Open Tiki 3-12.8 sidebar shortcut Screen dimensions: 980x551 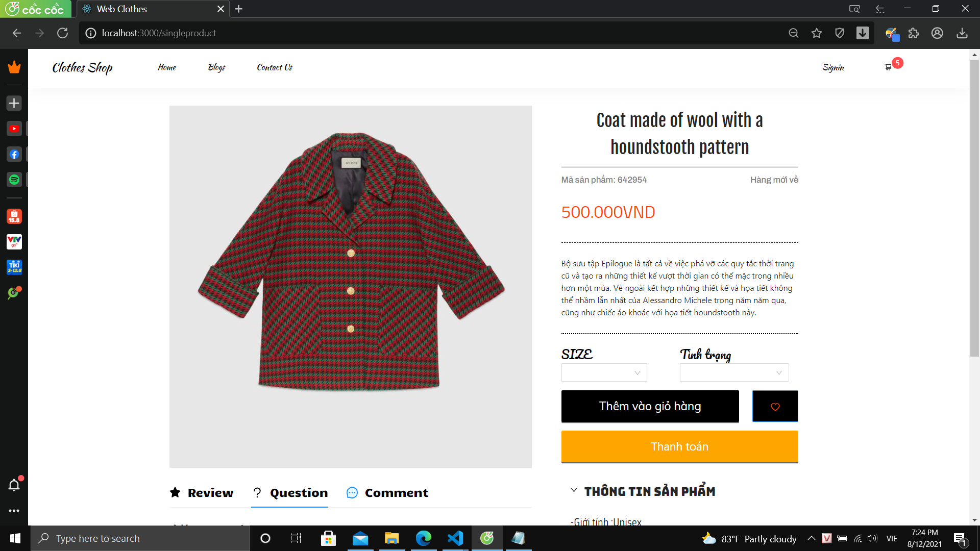click(x=14, y=267)
